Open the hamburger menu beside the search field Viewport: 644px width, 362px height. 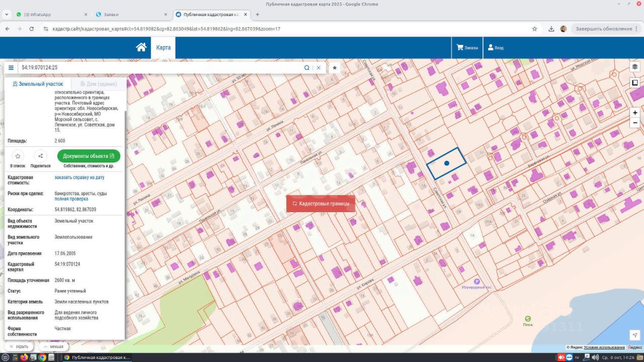coord(11,67)
